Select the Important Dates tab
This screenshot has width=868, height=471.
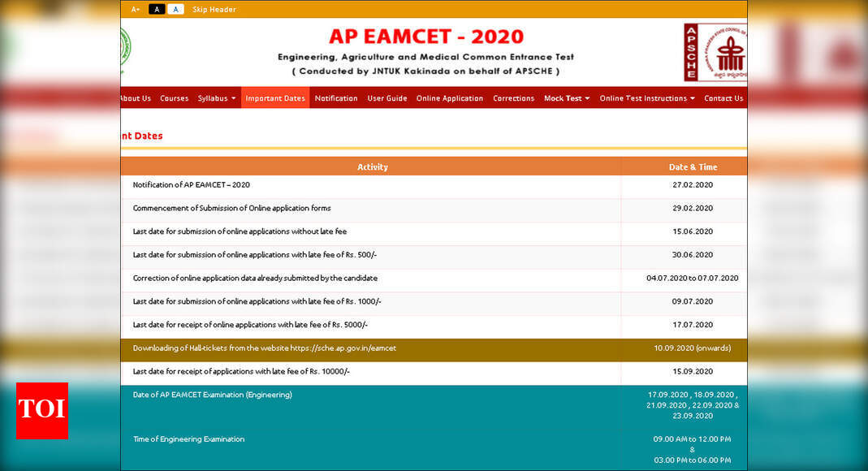275,98
